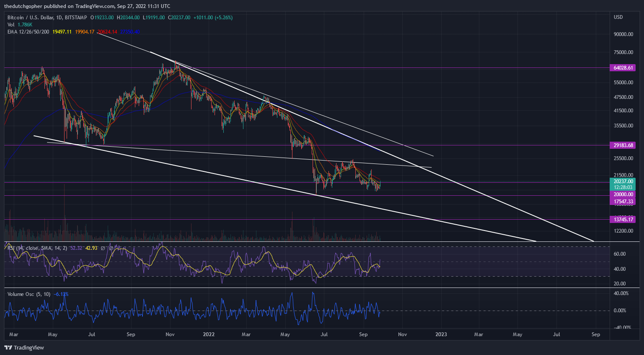Click the 20.00 RSI axis label
The image size is (644, 355).
(x=620, y=284)
